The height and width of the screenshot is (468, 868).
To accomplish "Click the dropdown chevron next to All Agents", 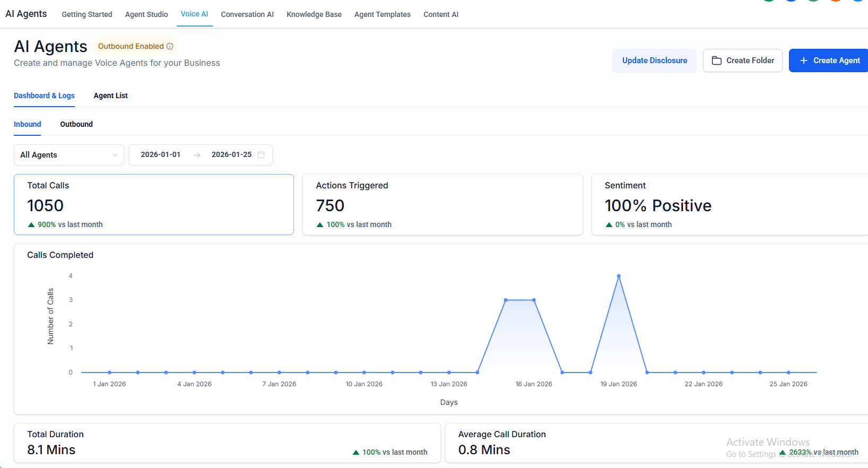I will click(x=115, y=155).
